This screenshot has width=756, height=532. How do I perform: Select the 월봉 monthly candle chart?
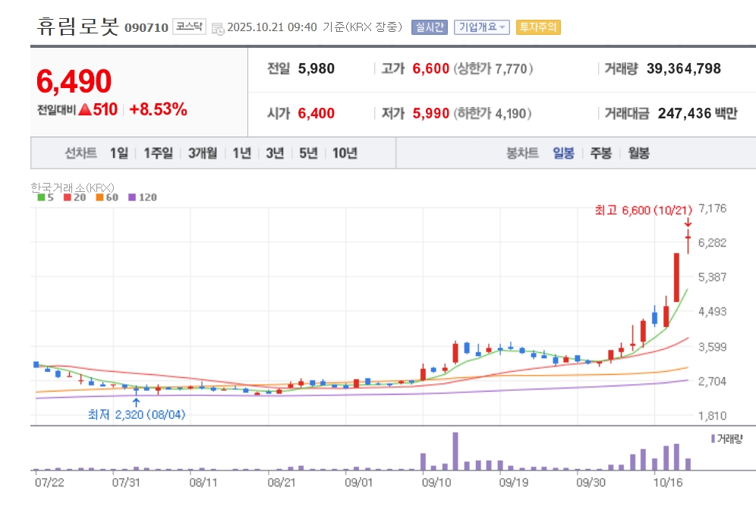638,153
